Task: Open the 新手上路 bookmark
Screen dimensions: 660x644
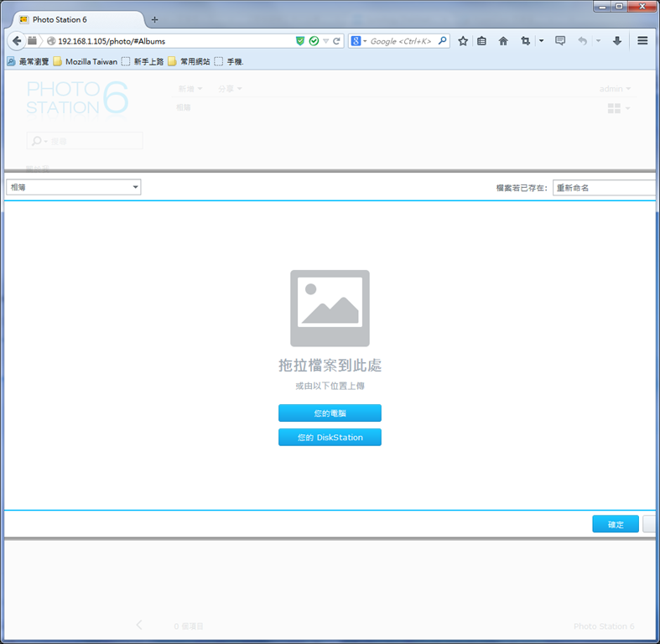Action: click(143, 61)
